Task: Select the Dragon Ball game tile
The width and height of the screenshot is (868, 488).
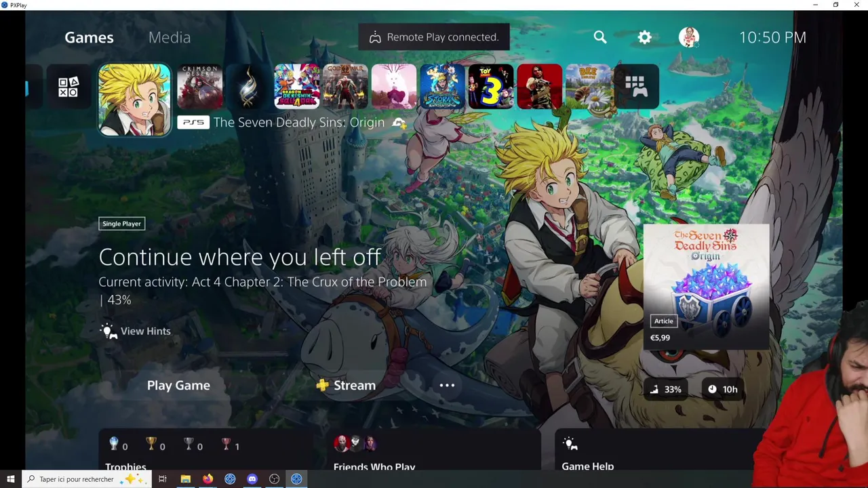Action: click(x=297, y=87)
